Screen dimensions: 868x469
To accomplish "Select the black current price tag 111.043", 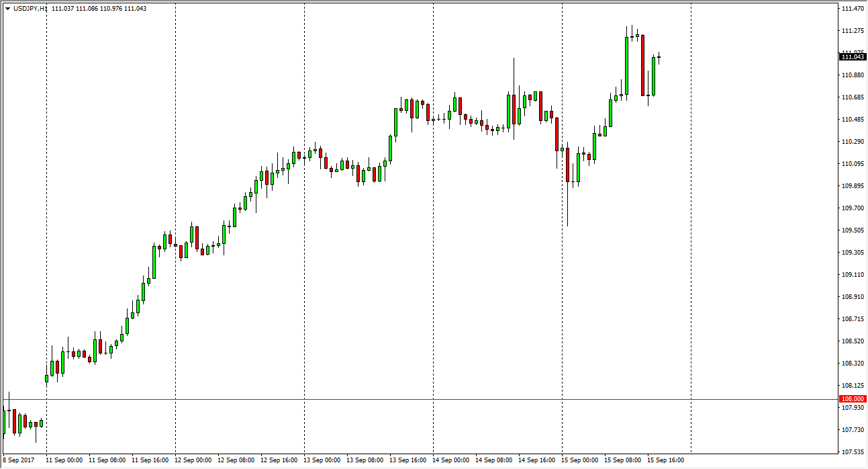I will pyautogui.click(x=853, y=57).
